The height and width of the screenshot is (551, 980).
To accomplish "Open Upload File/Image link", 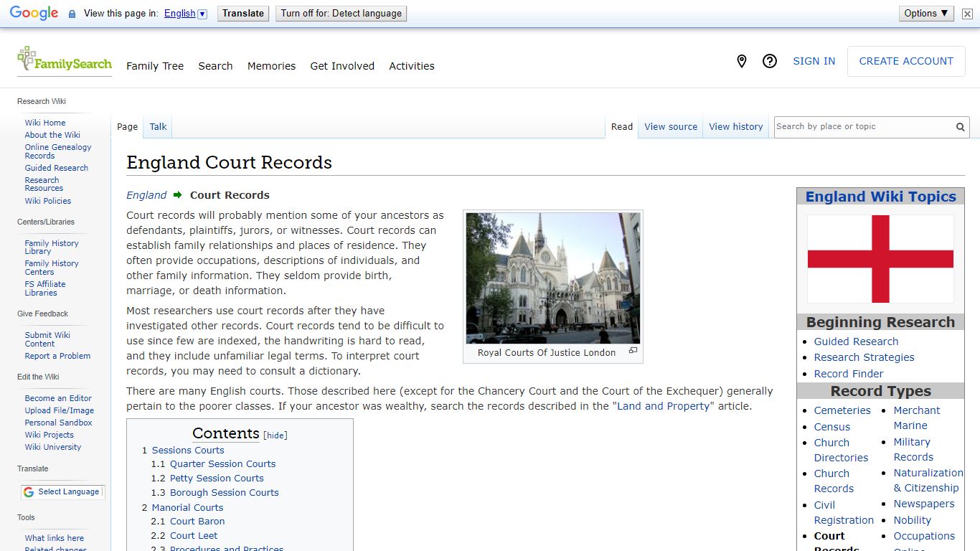I will pyautogui.click(x=60, y=410).
